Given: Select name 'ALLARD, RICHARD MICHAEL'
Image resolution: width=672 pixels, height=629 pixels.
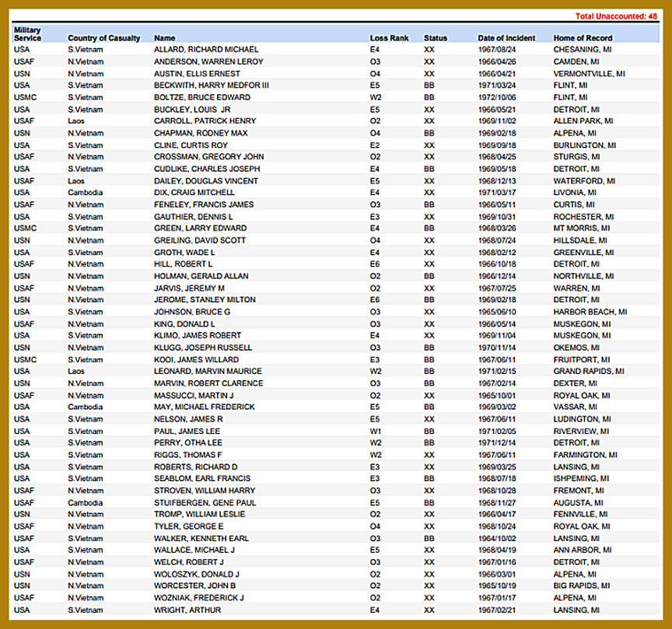Looking at the screenshot, I should pos(206,50).
